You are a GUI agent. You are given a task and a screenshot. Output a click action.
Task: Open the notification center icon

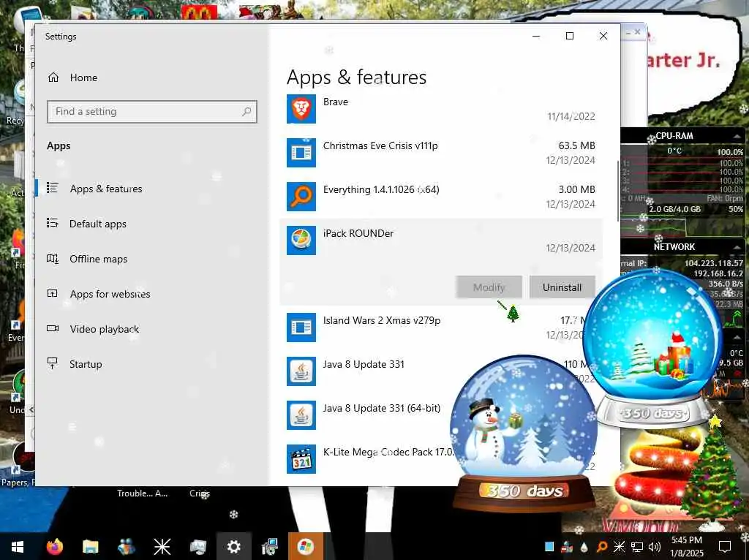click(x=725, y=547)
